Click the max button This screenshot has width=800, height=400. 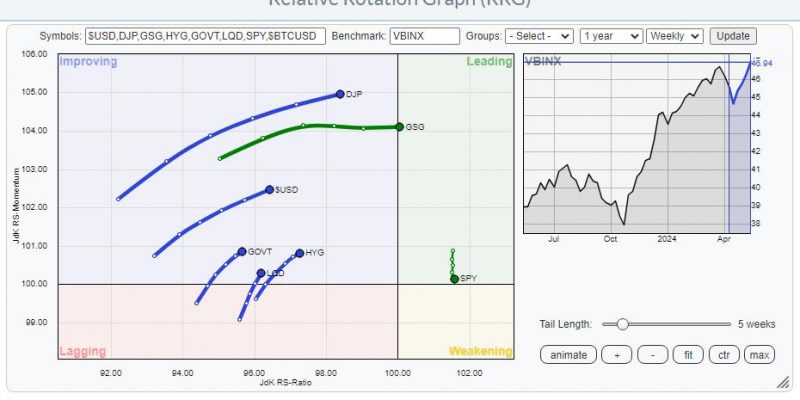pyautogui.click(x=759, y=355)
